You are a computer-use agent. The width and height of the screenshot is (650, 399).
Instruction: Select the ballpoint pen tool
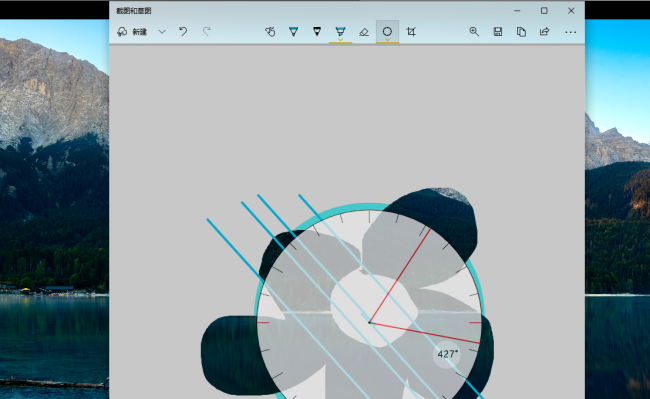pyautogui.click(x=293, y=32)
